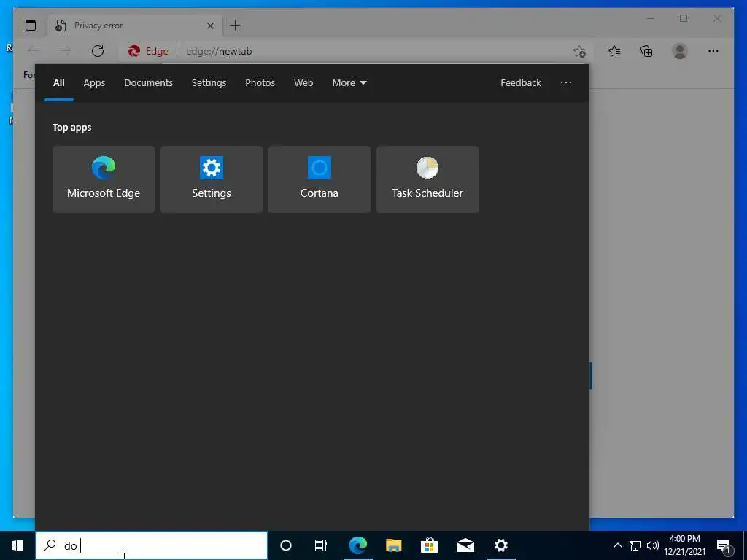
Task: Open the Mail app from the taskbar
Action: 465,545
